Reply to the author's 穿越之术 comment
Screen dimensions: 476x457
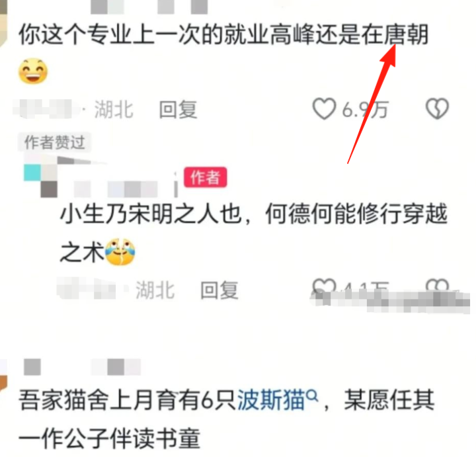[x=219, y=290]
